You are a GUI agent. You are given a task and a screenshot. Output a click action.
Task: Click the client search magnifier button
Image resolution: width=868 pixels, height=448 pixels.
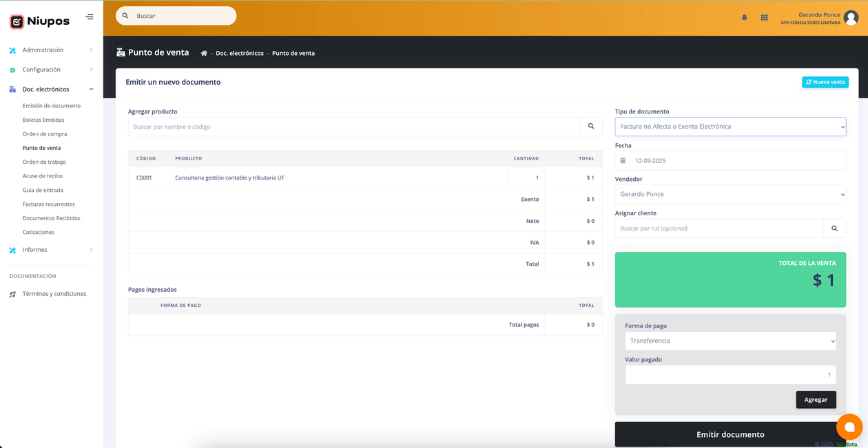834,228
